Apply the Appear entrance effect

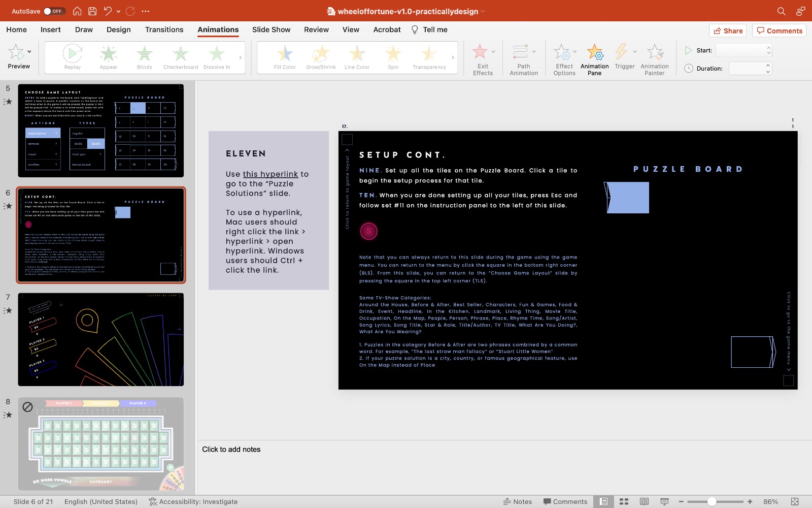(x=109, y=57)
